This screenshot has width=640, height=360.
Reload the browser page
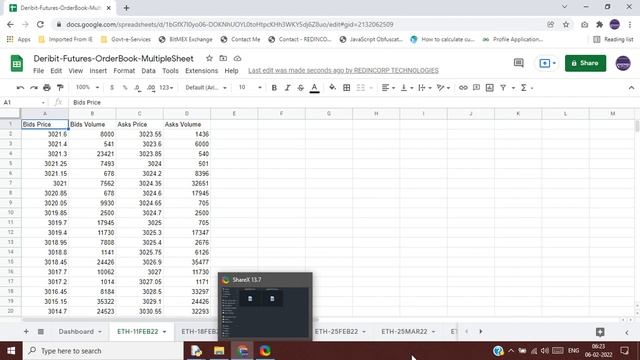40,24
